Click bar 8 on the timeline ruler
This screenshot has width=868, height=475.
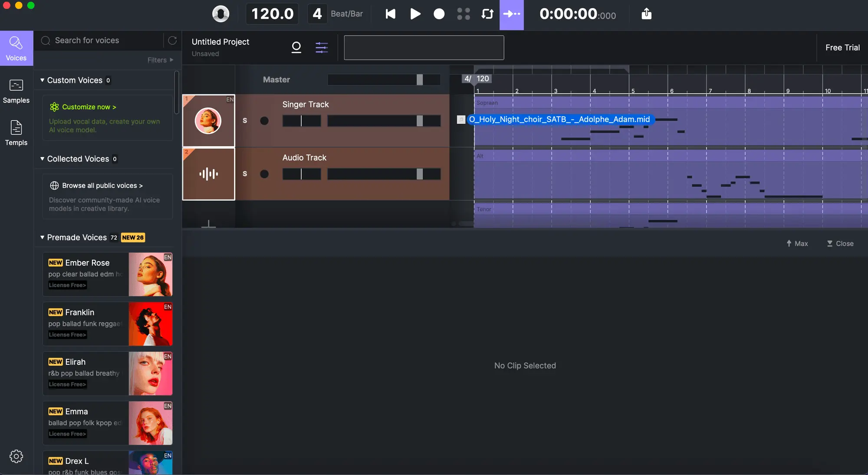click(749, 91)
